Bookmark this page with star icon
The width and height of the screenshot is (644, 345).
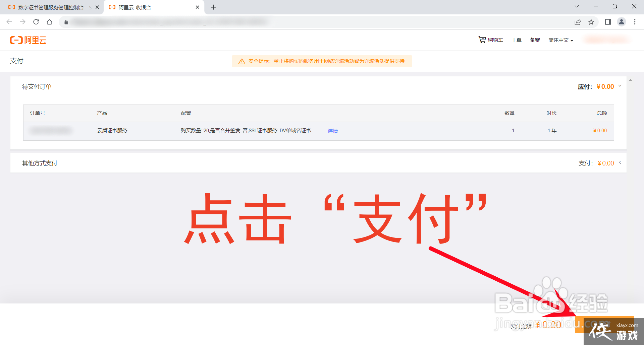coord(591,22)
